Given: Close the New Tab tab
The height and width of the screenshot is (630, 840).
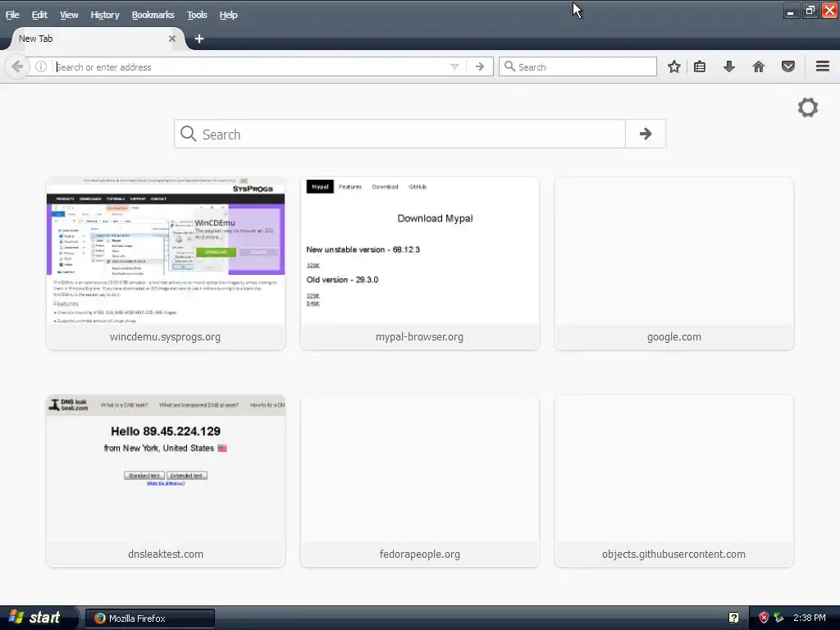Looking at the screenshot, I should (x=172, y=39).
